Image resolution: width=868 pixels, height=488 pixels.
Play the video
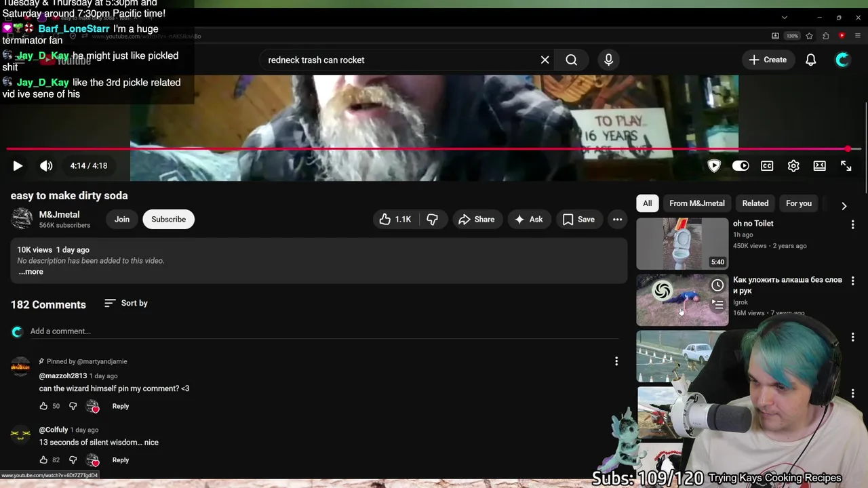pos(18,165)
